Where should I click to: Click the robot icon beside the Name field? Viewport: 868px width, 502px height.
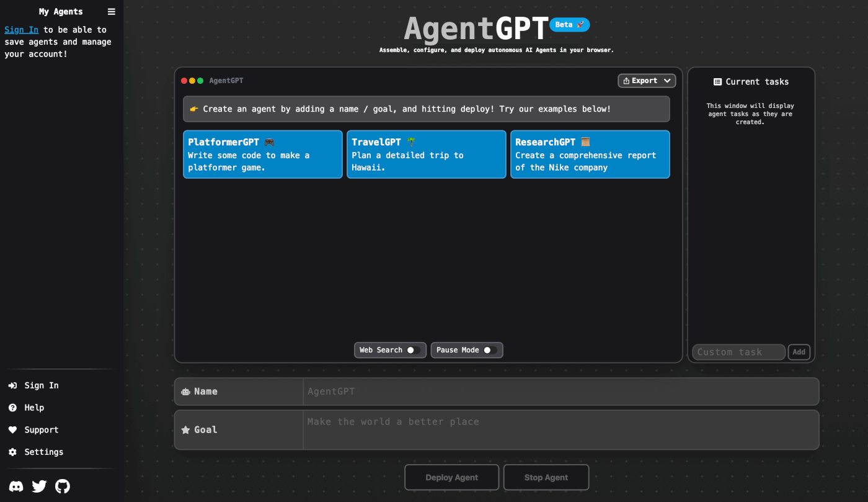(x=185, y=392)
